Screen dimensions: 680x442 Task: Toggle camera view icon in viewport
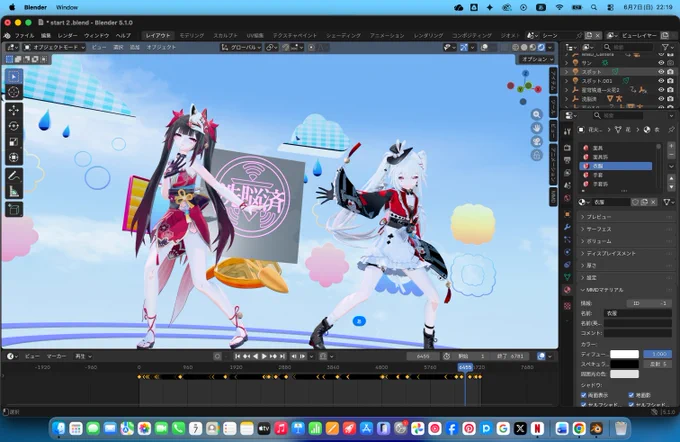(x=536, y=141)
